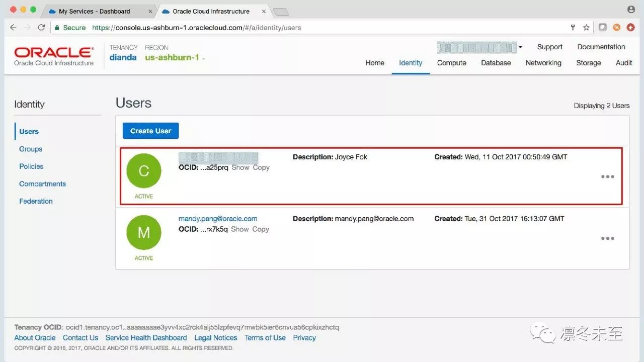644x362 pixels.
Task: Click the dianda tenancy name
Action: [123, 58]
